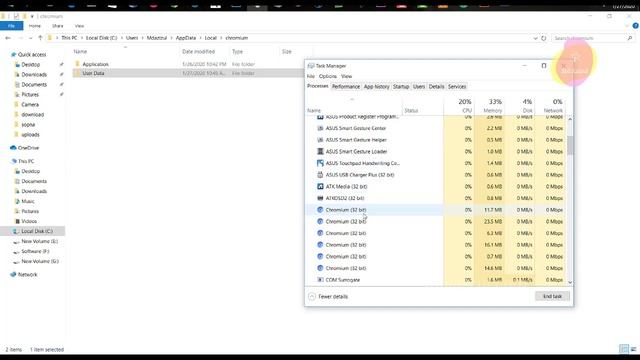Click the User Data folder icon
The height and width of the screenshot is (360, 640).
click(x=78, y=73)
